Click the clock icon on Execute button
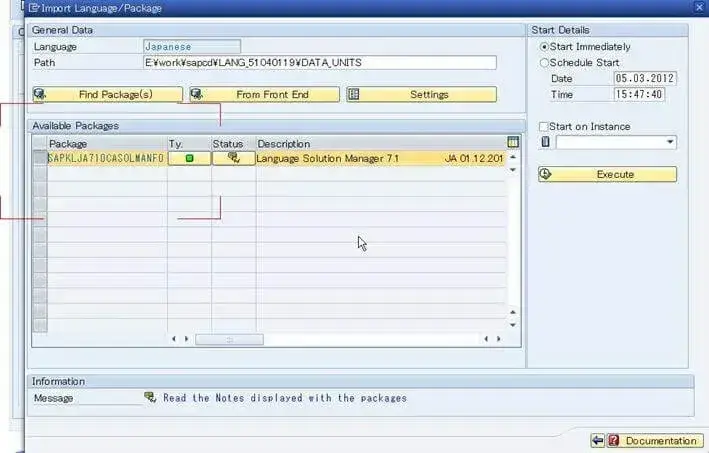The height and width of the screenshot is (453, 709). [546, 174]
